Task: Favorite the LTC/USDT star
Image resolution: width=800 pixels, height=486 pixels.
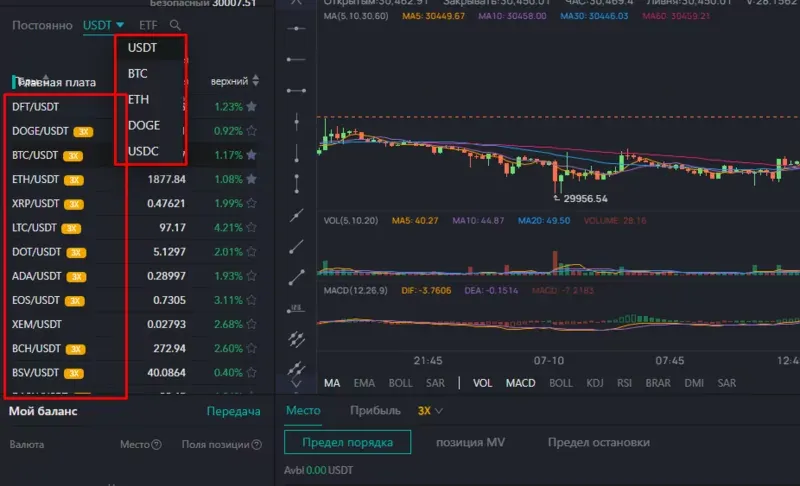Action: [x=252, y=227]
